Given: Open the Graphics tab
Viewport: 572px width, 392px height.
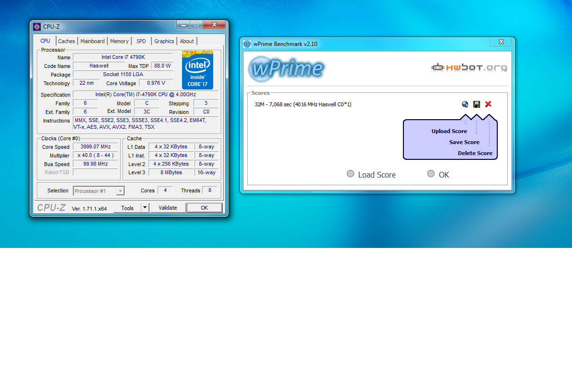Looking at the screenshot, I should [164, 41].
